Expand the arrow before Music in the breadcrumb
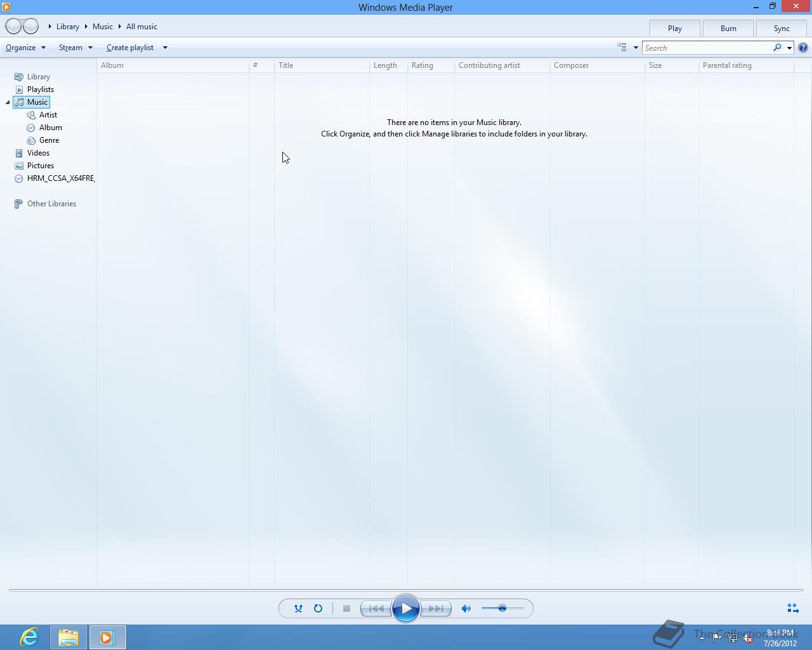The width and height of the screenshot is (812, 650). click(x=86, y=27)
